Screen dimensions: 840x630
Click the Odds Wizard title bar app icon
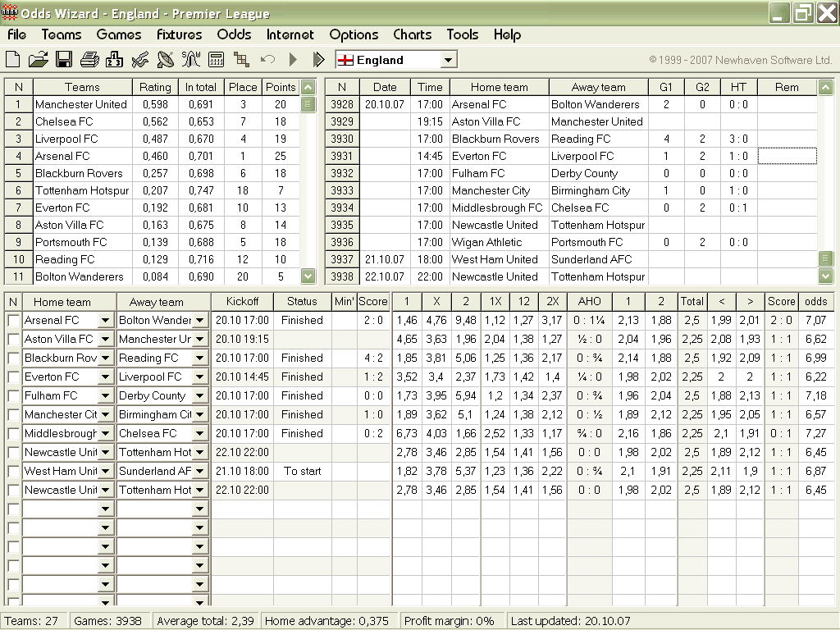click(9, 12)
